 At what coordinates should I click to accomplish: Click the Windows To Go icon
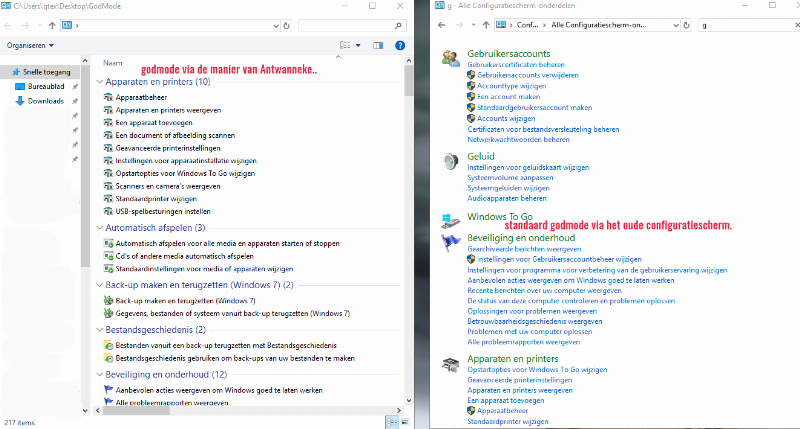tap(451, 220)
